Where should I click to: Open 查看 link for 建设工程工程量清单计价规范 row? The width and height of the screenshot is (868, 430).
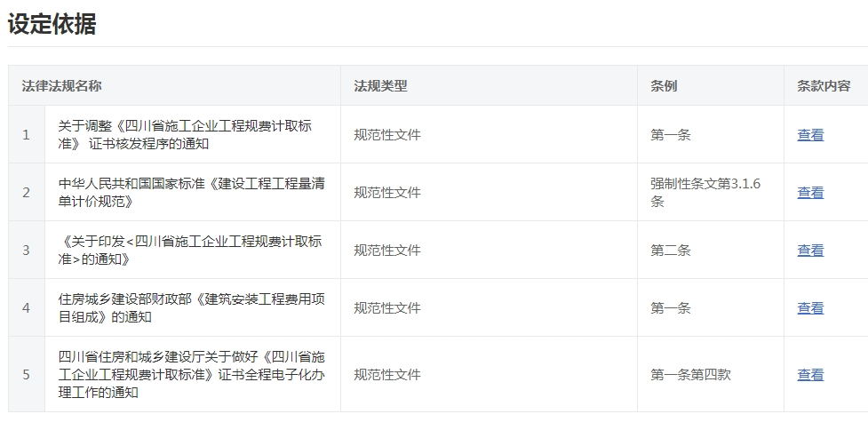pos(809,193)
